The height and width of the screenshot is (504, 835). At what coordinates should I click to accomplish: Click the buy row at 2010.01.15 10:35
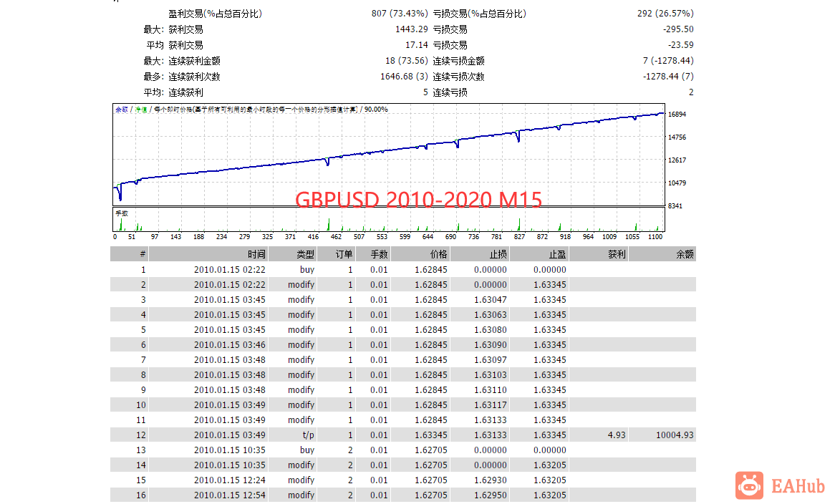[x=403, y=450]
